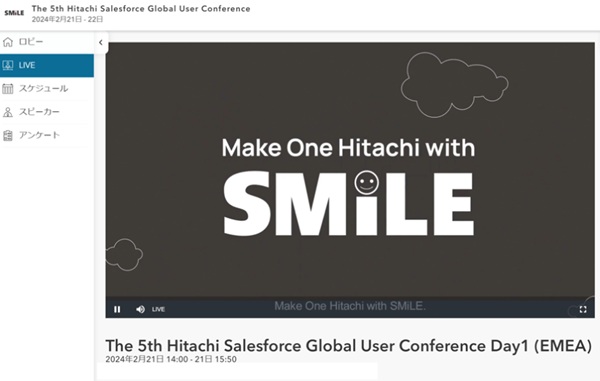Image resolution: width=600 pixels, height=381 pixels.
Task: Click the LIVE monitor icon
Action: coord(8,65)
